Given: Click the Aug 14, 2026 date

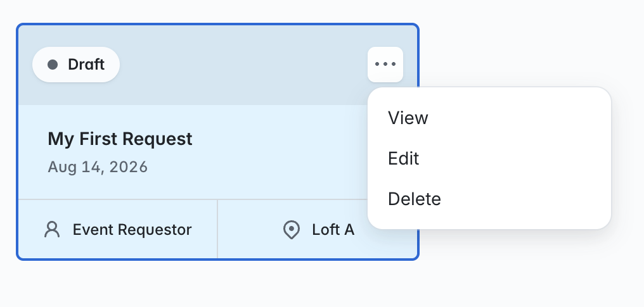Looking at the screenshot, I should pyautogui.click(x=98, y=167).
